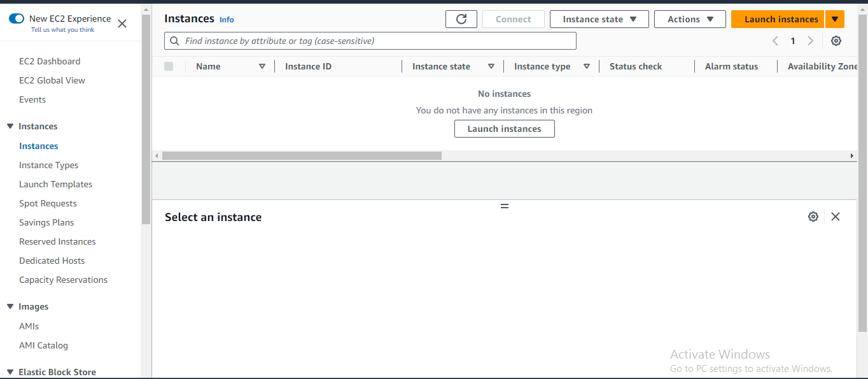The height and width of the screenshot is (379, 868).
Task: Open details panel settings gear
Action: coord(813,217)
